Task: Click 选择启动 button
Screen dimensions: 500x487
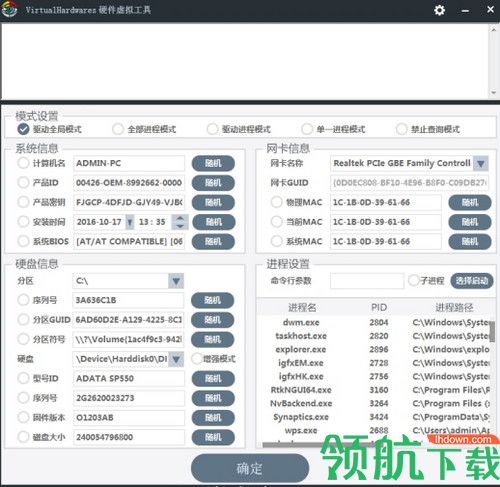Action: [x=472, y=281]
